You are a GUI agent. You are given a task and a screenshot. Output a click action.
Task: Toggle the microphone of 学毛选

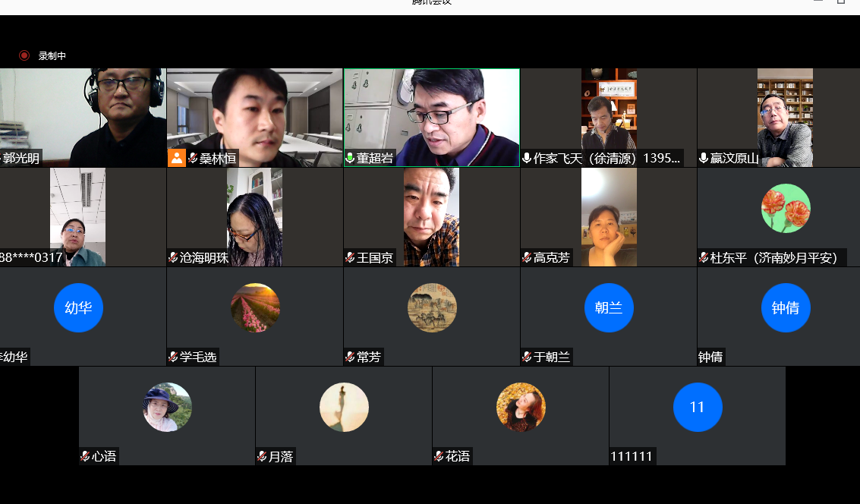click(173, 357)
